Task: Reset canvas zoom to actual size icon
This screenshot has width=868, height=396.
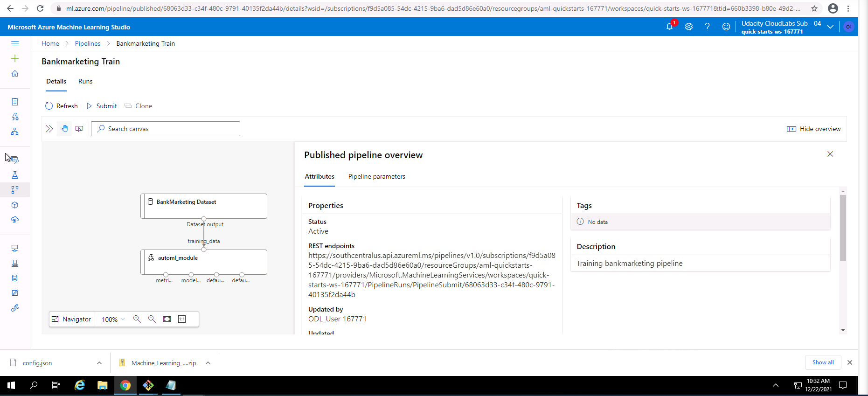Action: pyautogui.click(x=182, y=319)
